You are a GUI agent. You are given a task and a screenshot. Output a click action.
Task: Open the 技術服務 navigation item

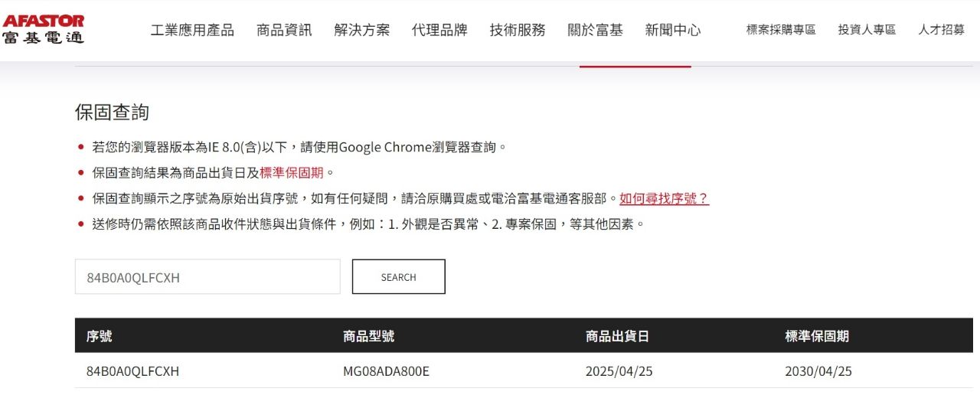(x=518, y=30)
